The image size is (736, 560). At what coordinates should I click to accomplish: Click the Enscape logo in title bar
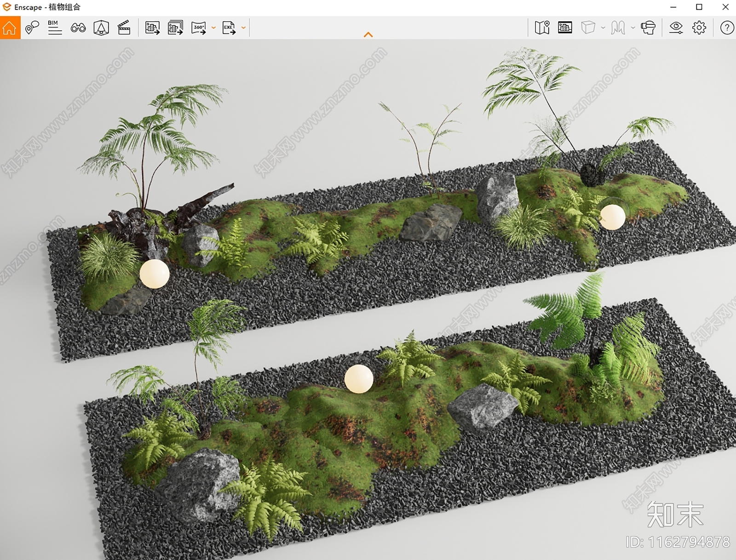click(x=6, y=7)
